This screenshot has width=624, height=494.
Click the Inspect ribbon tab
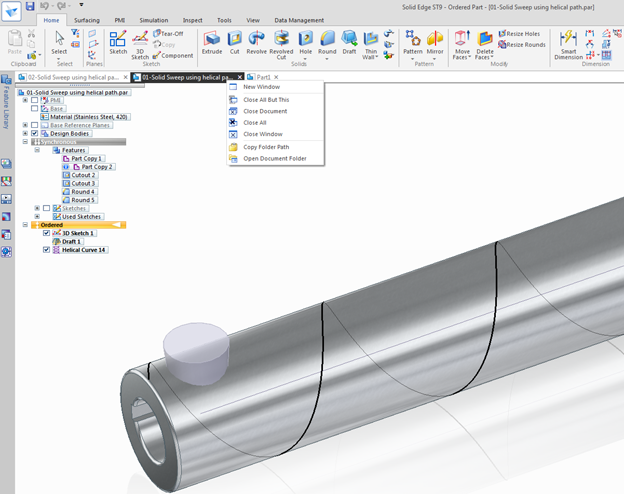click(192, 20)
